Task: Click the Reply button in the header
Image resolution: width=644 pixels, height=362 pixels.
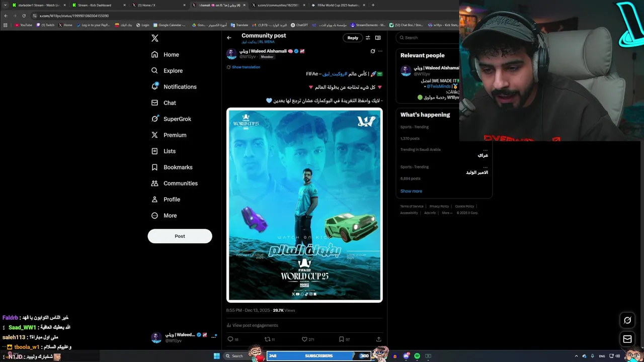Action: pyautogui.click(x=353, y=38)
